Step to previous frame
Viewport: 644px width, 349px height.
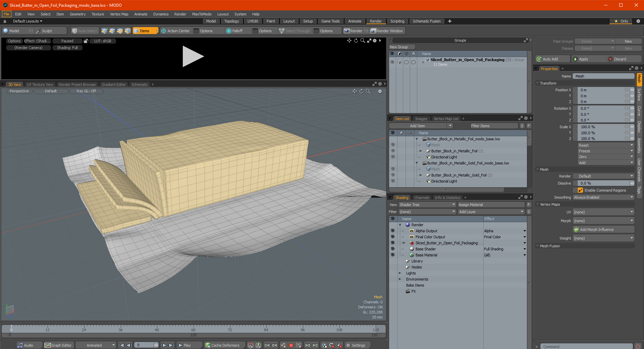(129, 345)
